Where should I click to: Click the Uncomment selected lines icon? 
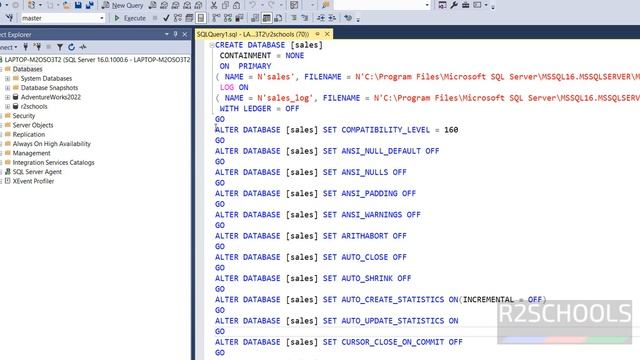pos(304,18)
